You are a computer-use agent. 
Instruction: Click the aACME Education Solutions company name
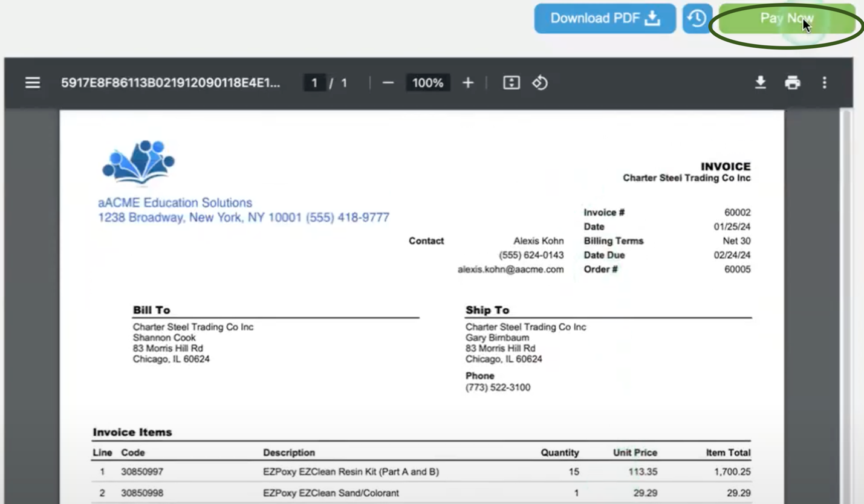175,202
